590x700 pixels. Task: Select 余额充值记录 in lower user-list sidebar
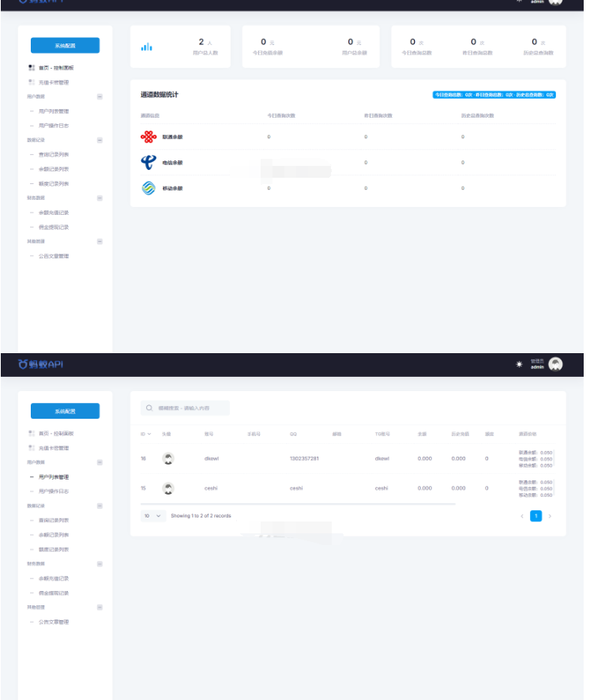pos(54,578)
